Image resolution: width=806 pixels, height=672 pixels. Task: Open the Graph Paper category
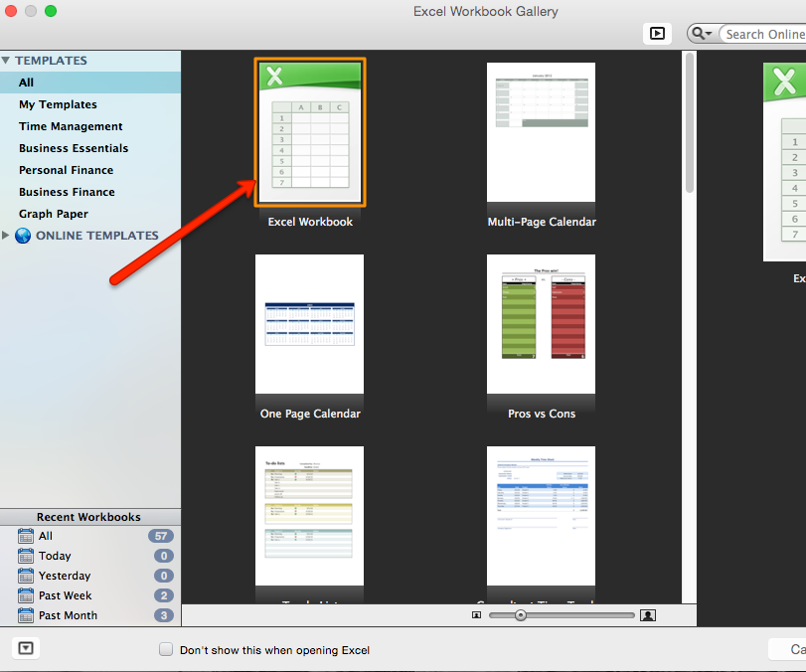tap(55, 214)
